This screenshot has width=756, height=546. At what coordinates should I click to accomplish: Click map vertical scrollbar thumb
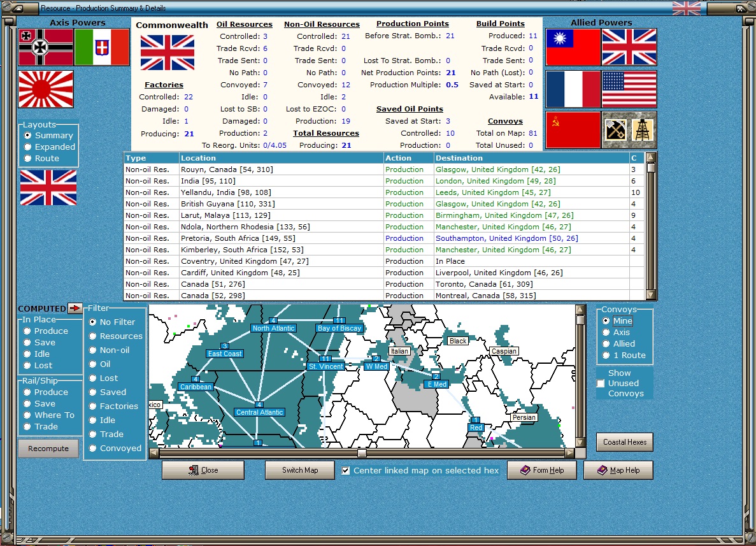(x=580, y=320)
